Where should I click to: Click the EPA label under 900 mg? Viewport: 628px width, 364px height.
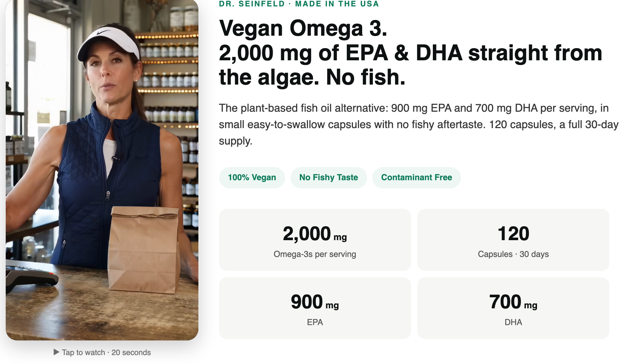315,322
